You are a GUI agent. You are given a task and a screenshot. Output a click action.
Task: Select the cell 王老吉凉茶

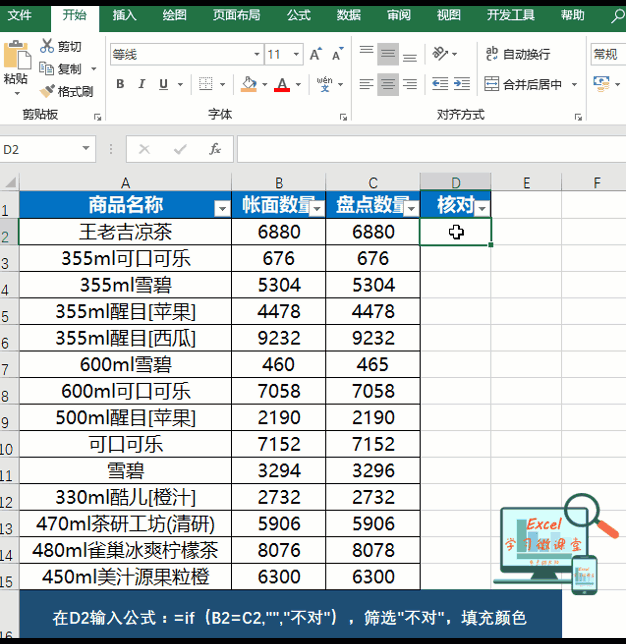pyautogui.click(x=125, y=232)
